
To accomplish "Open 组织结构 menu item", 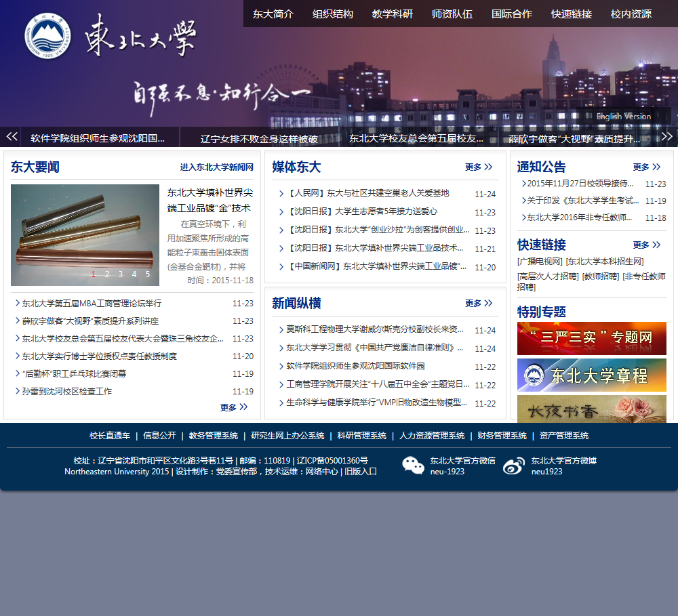I will 333,14.
